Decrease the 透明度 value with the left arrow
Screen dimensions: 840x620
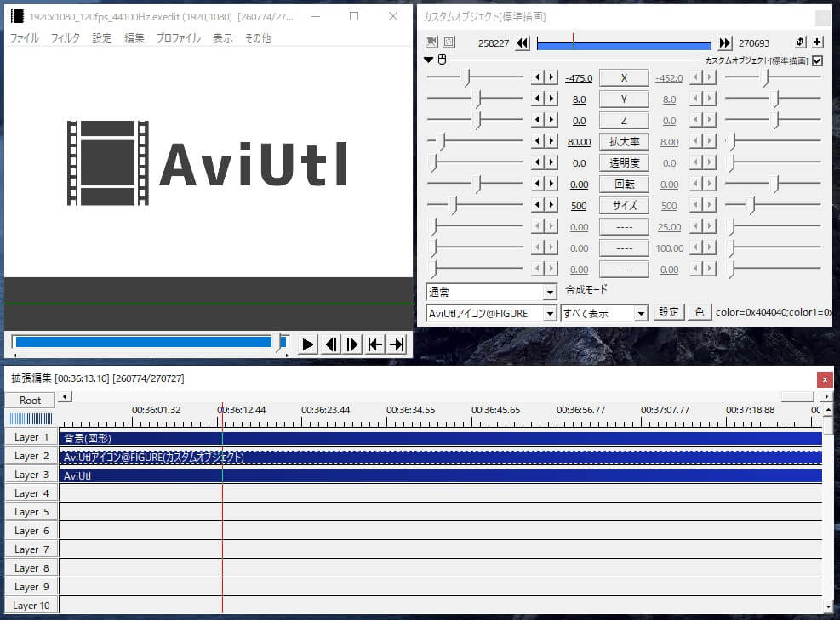[538, 162]
